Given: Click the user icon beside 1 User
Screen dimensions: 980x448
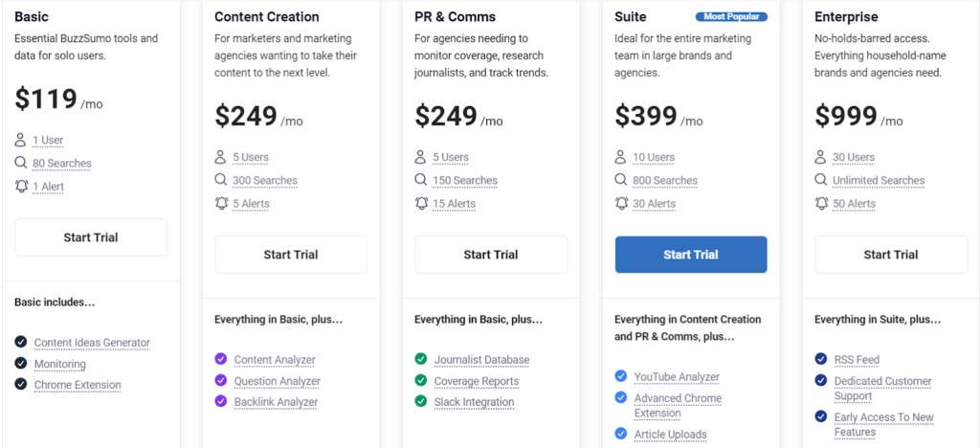Looking at the screenshot, I should click(x=21, y=140).
